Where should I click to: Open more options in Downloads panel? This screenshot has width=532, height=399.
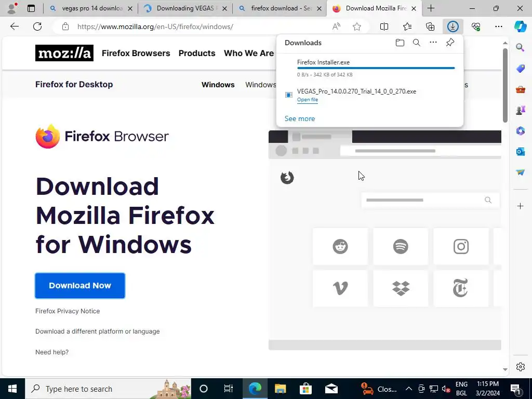pos(433,43)
